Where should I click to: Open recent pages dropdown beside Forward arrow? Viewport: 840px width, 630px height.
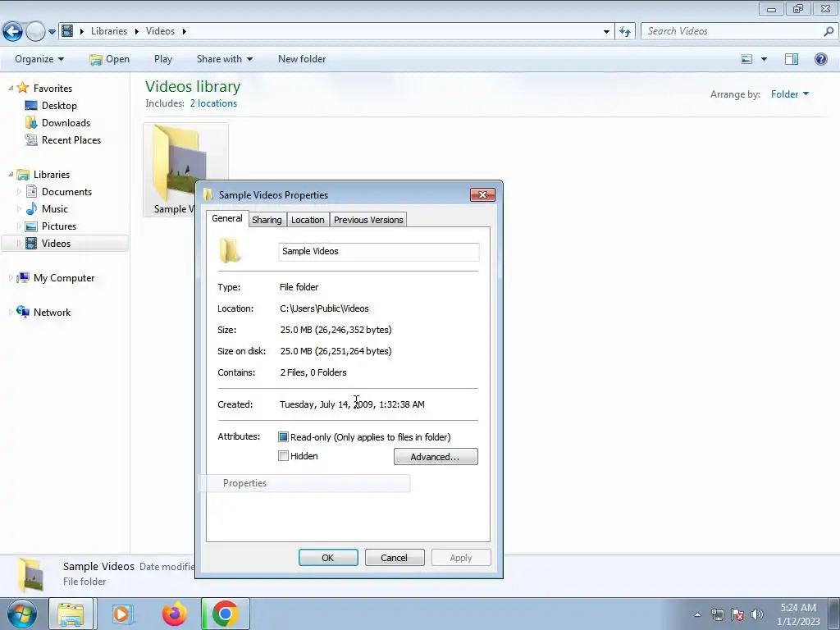coord(52,32)
